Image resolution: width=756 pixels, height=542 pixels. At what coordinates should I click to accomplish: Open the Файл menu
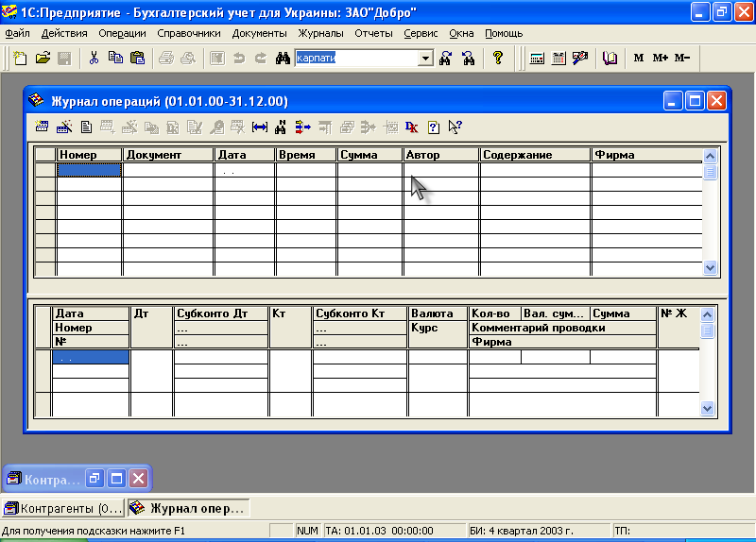17,33
